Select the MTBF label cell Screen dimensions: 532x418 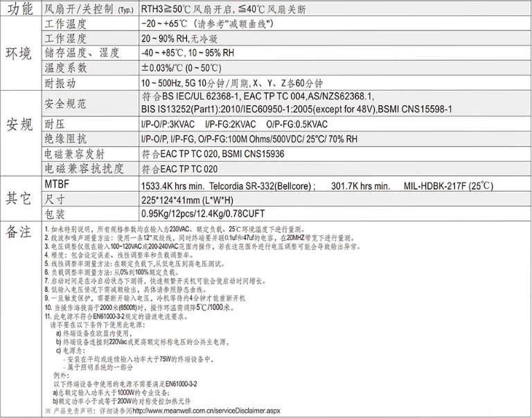pos(59,184)
